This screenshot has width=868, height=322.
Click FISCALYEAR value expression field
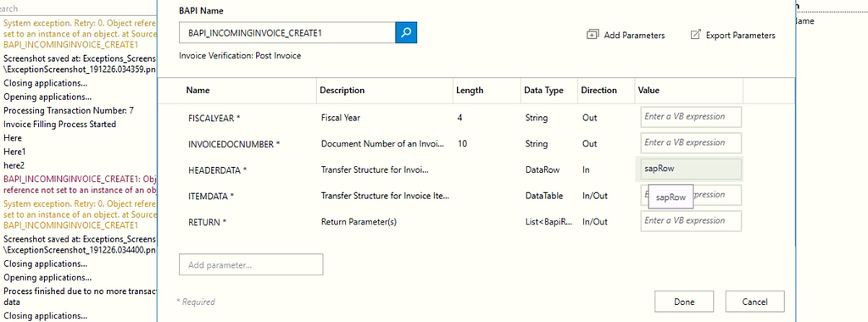click(691, 117)
